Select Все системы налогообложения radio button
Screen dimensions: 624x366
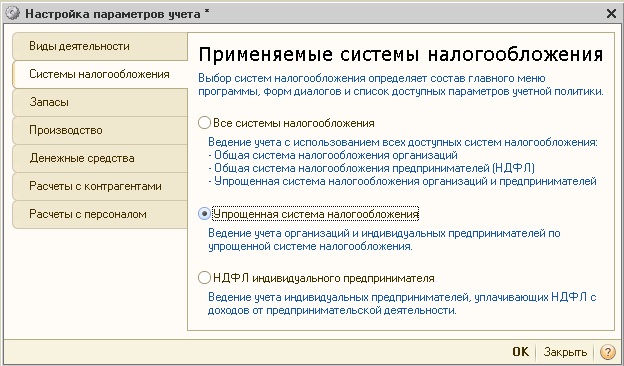click(x=204, y=123)
